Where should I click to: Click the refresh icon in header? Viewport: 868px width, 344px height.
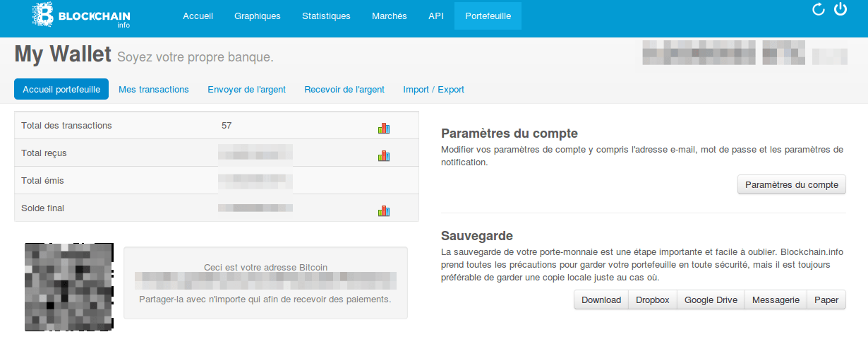[819, 9]
